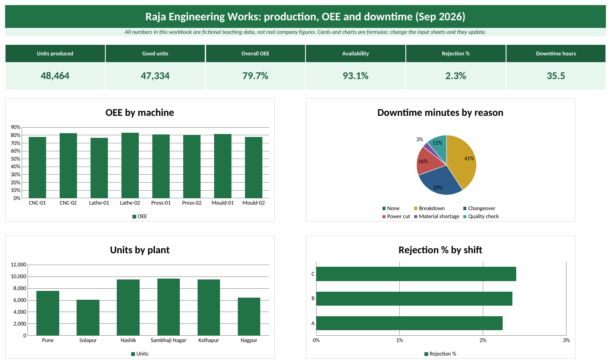Select the Lathe-02 OEE bar
This screenshot has width=611, height=364.
[130, 165]
